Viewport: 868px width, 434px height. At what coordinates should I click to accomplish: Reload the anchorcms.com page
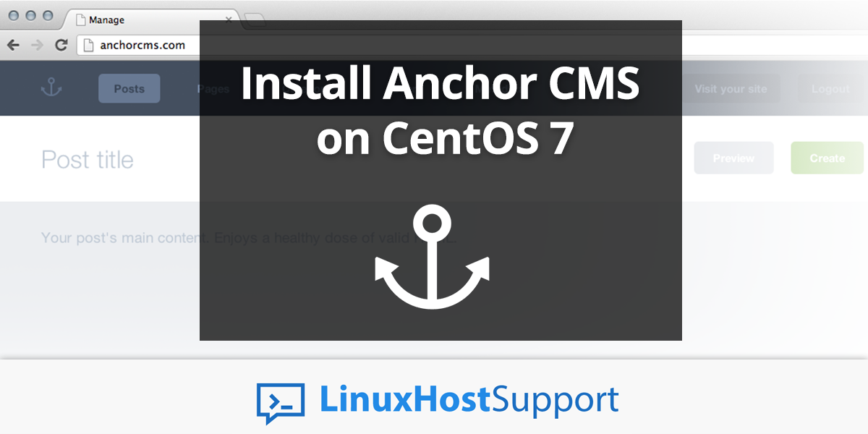(x=61, y=45)
